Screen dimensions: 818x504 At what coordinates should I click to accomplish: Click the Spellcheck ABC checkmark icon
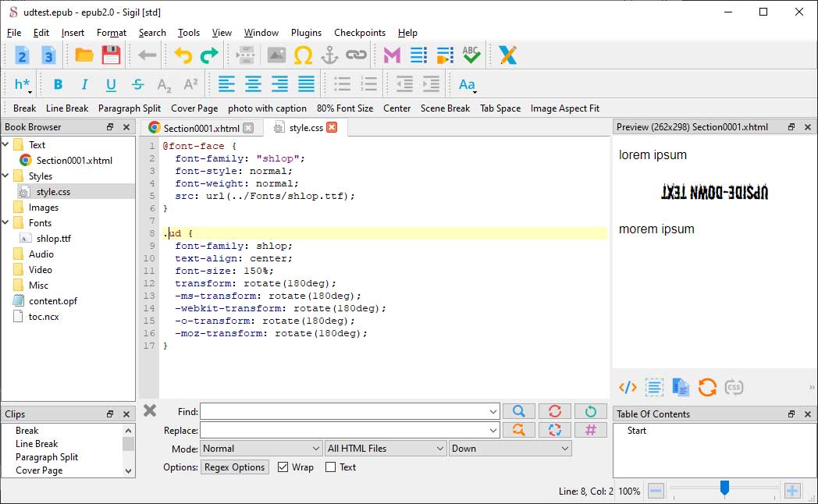coord(471,55)
